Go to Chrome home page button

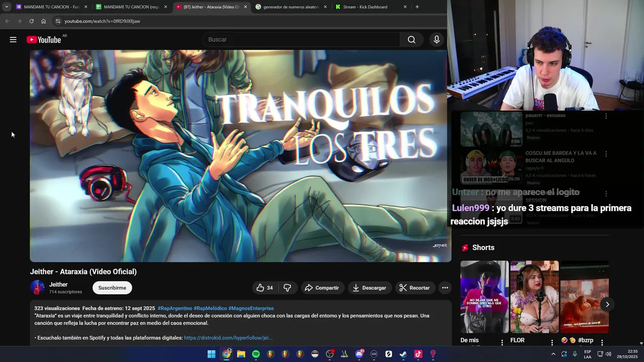tap(44, 21)
